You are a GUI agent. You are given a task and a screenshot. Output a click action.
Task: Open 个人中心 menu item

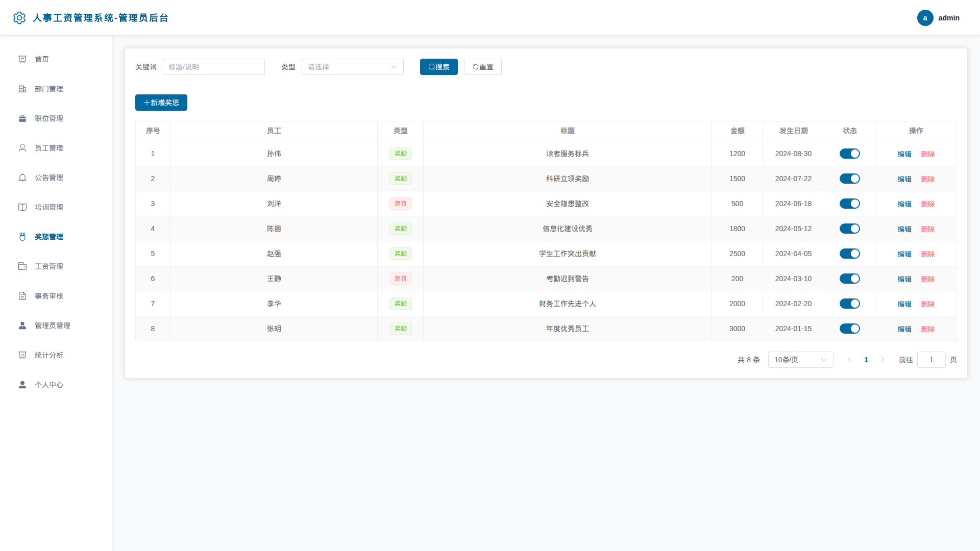[x=56, y=385]
